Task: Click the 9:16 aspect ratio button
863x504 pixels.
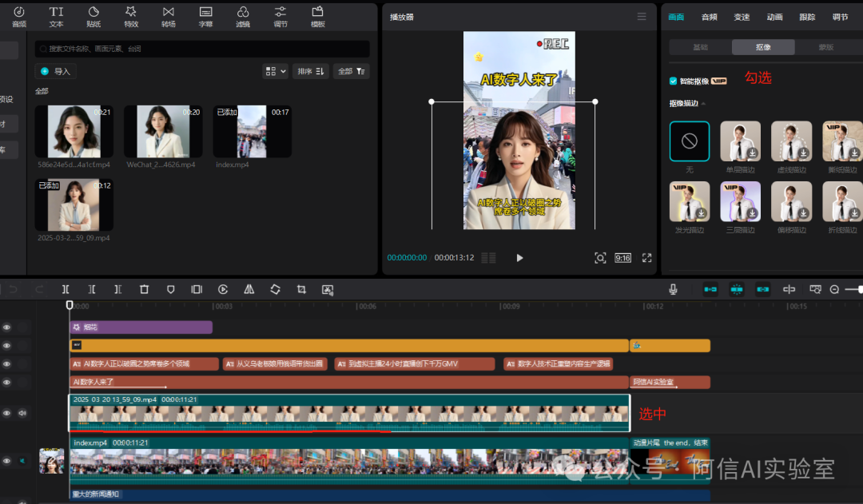Action: tap(622, 258)
